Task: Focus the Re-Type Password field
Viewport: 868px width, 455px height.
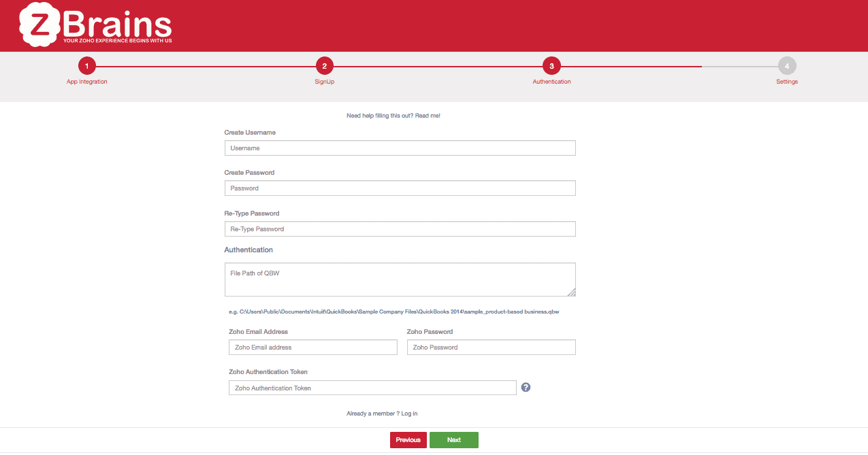Action: point(400,229)
